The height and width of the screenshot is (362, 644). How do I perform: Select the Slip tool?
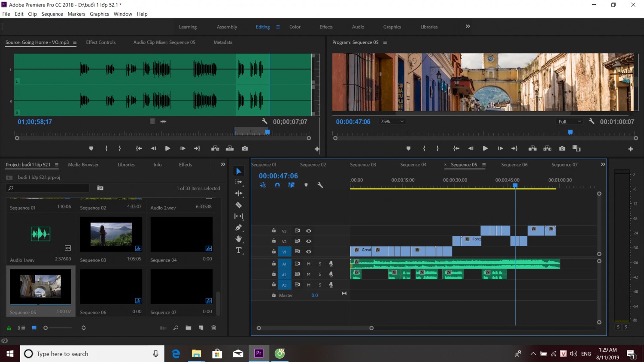pos(239,216)
